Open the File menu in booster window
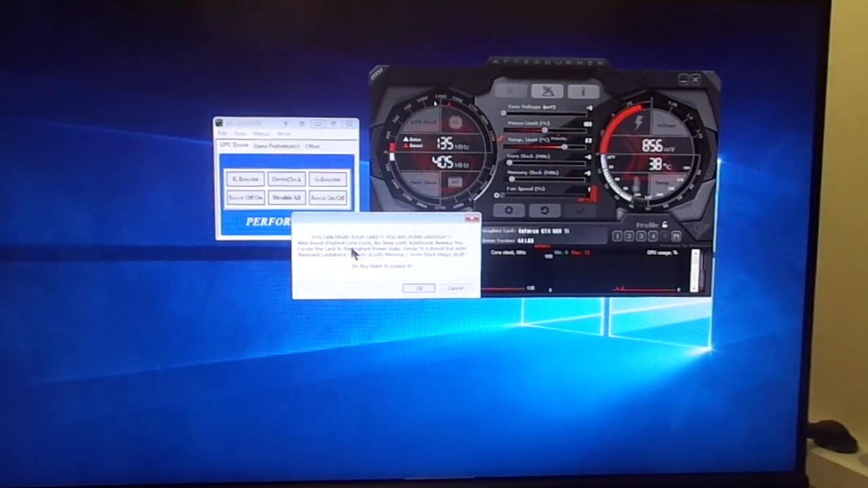Image resolution: width=868 pixels, height=488 pixels. 222,134
